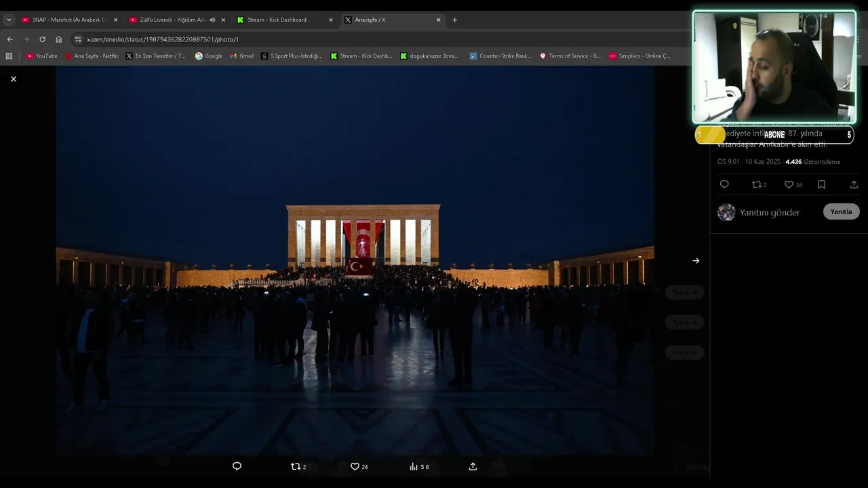
Task: Switch to SNAP - Manifest YouTube tab
Action: (70, 20)
